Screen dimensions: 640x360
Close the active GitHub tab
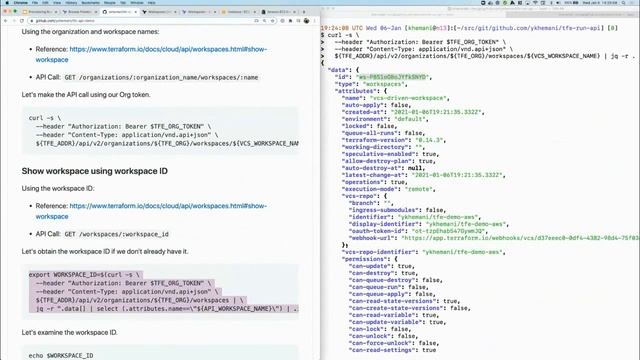[x=135, y=12]
